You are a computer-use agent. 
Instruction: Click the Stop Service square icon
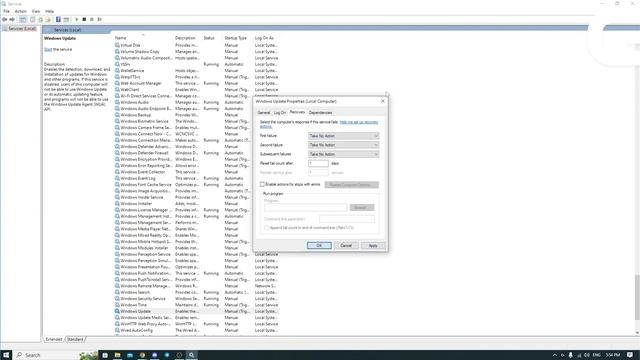pos(84,19)
